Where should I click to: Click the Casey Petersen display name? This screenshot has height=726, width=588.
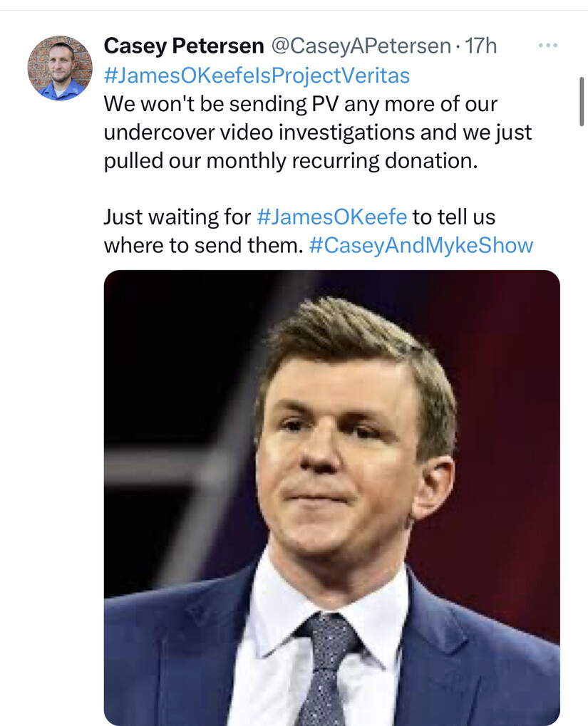coord(183,46)
